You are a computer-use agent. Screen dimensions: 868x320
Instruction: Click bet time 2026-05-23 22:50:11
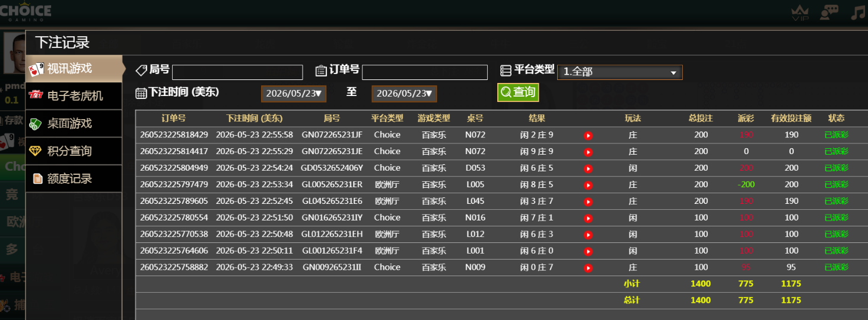click(x=255, y=251)
